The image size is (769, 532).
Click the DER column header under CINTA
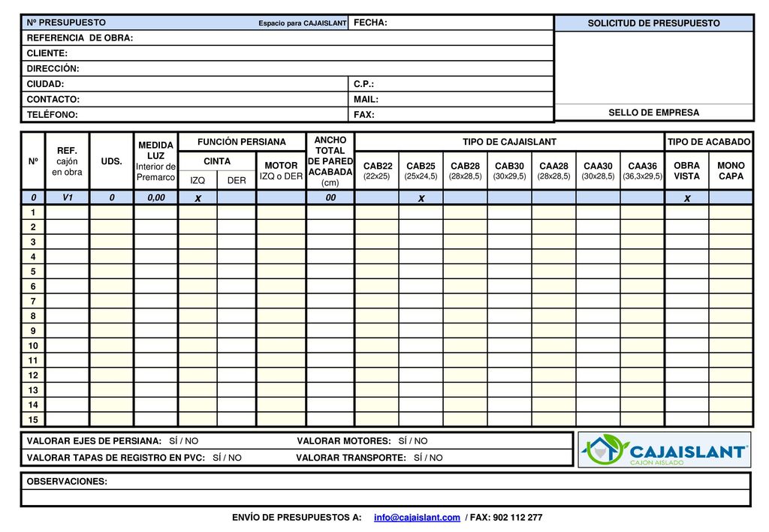(237, 180)
